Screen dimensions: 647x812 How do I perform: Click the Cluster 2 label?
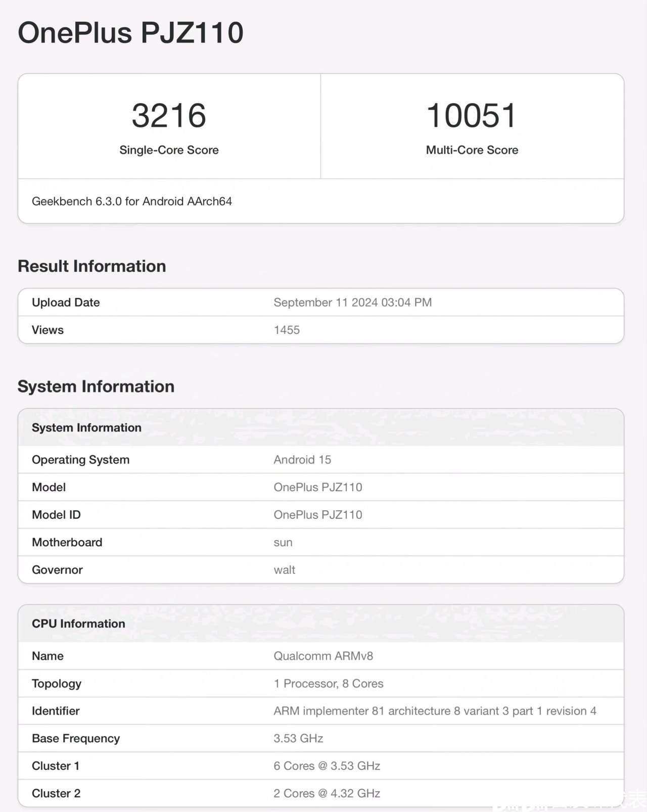[x=56, y=793]
